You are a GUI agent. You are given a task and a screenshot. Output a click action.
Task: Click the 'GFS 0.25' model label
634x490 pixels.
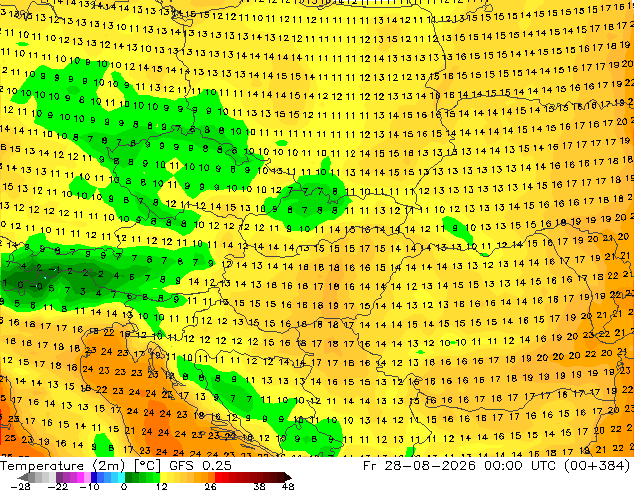[200, 466]
